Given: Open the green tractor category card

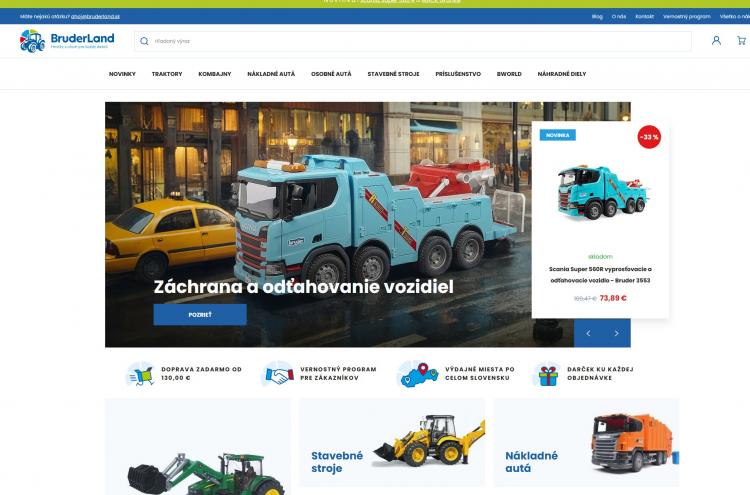Looking at the screenshot, I should click(198, 447).
